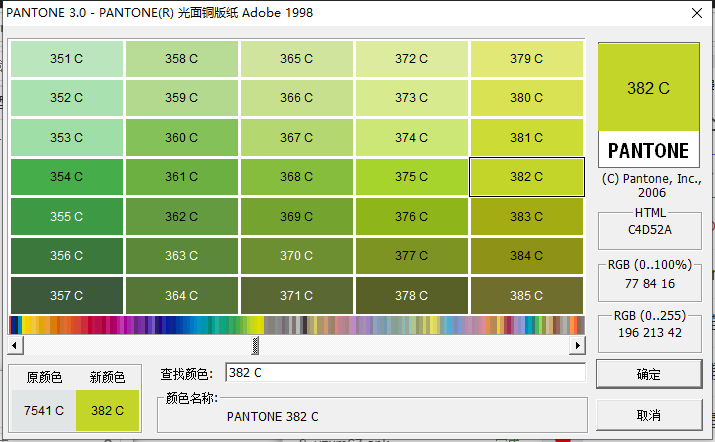
Task: Click the horizontal scrollbar thumb
Action: [256, 345]
